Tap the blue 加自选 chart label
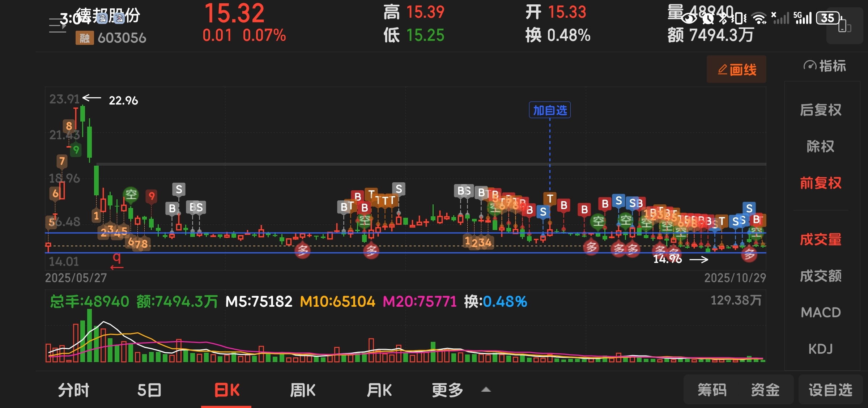Screen dimensions: 868x408 tap(550, 110)
